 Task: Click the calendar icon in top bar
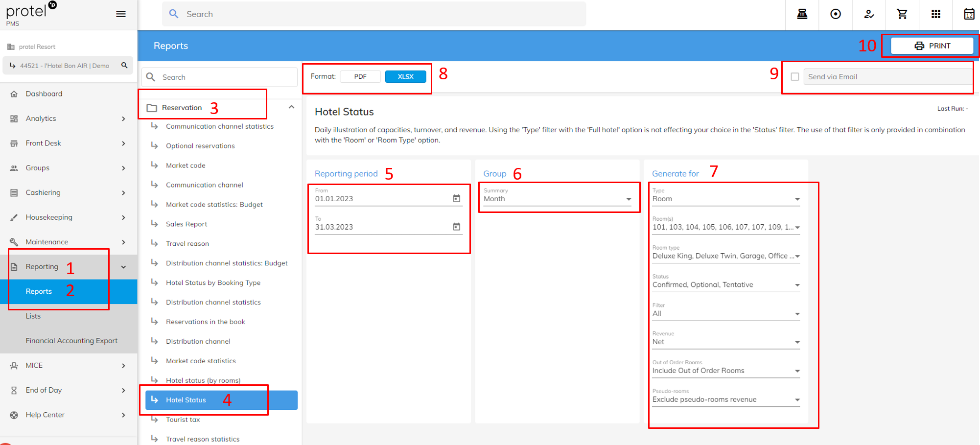(969, 14)
